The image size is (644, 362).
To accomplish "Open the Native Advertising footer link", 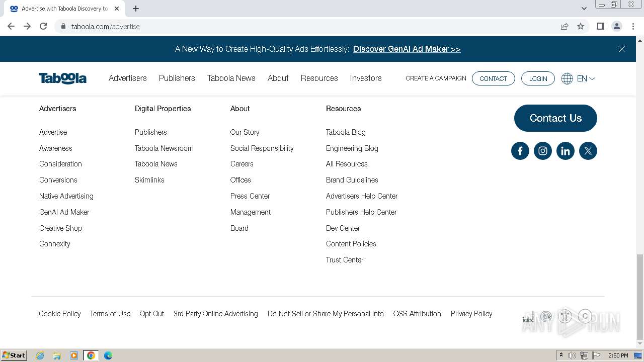I will 66,196.
